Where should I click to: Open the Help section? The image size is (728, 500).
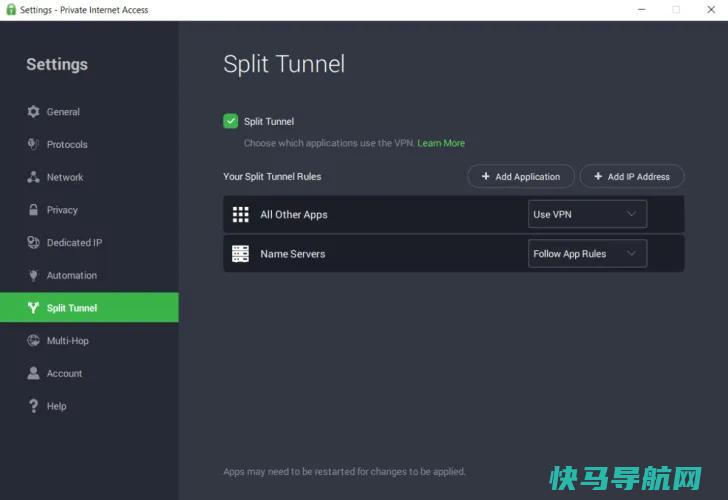(x=89, y=406)
